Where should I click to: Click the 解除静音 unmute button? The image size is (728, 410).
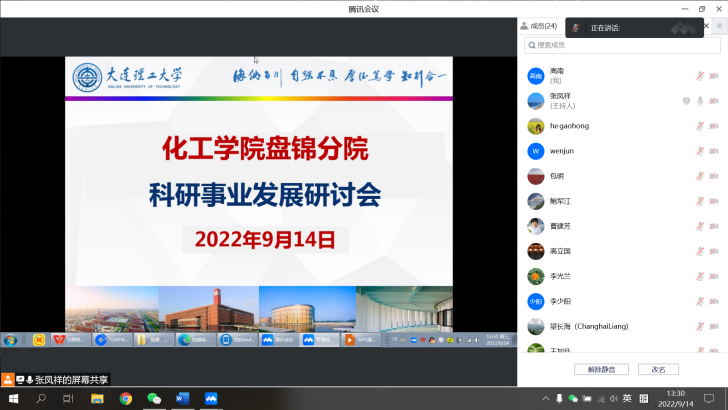601,369
